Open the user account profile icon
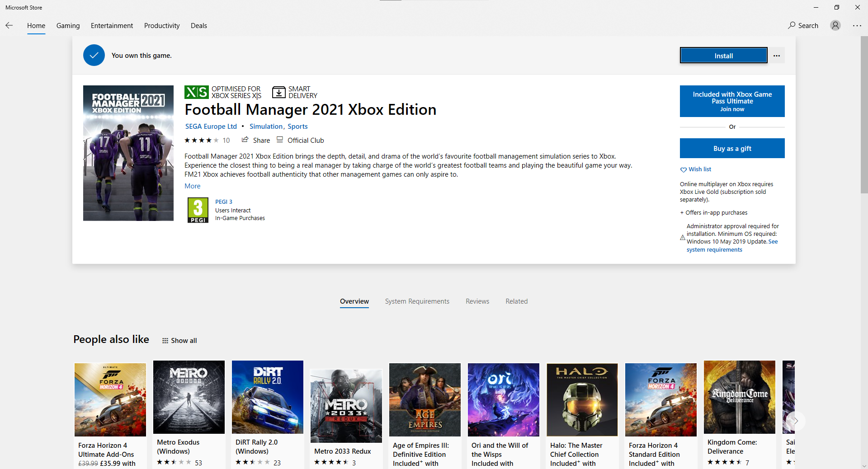The width and height of the screenshot is (868, 469). 835,26
